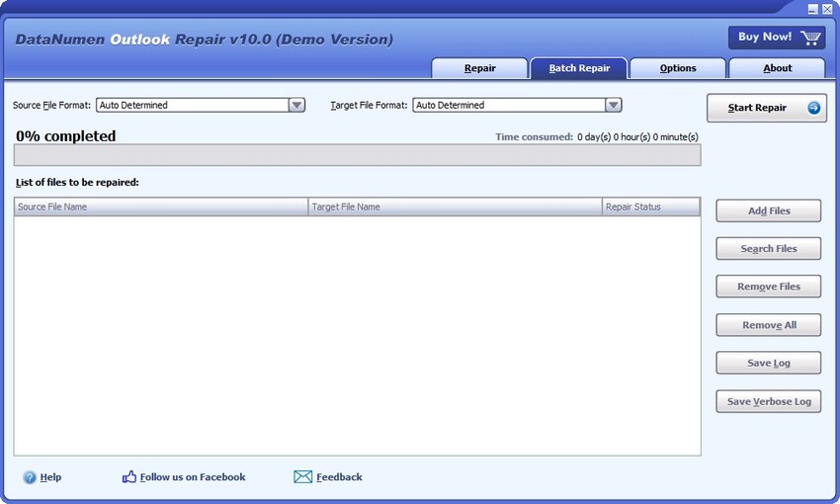The image size is (840, 504).
Task: Select the Batch Repair tab
Action: tap(578, 68)
